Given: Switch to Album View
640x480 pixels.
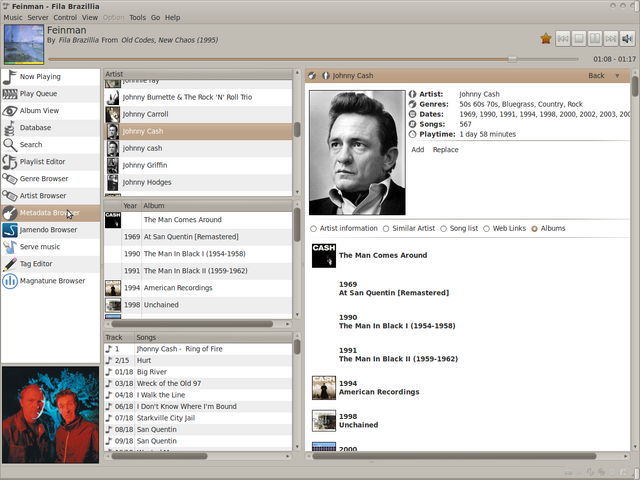Looking at the screenshot, I should click(x=50, y=111).
